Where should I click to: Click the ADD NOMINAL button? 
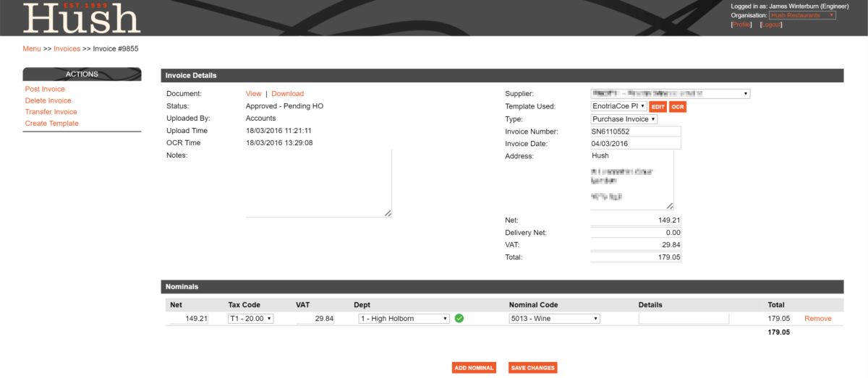point(475,368)
